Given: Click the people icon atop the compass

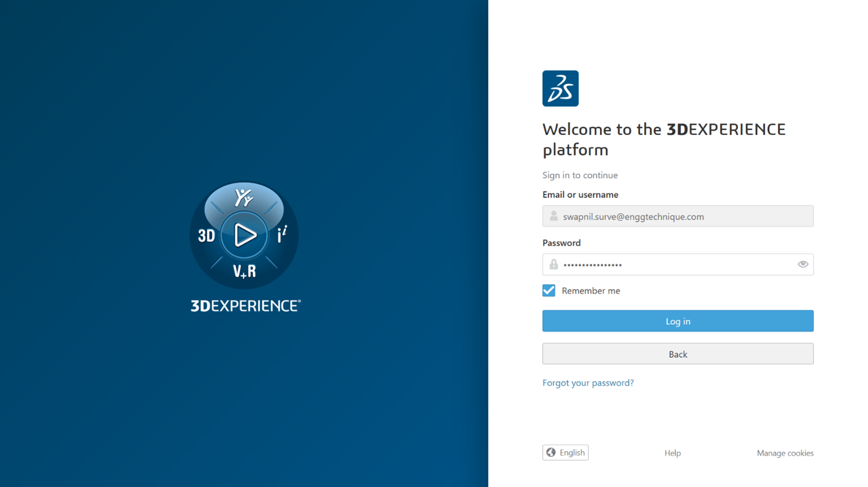Looking at the screenshot, I should [x=244, y=198].
